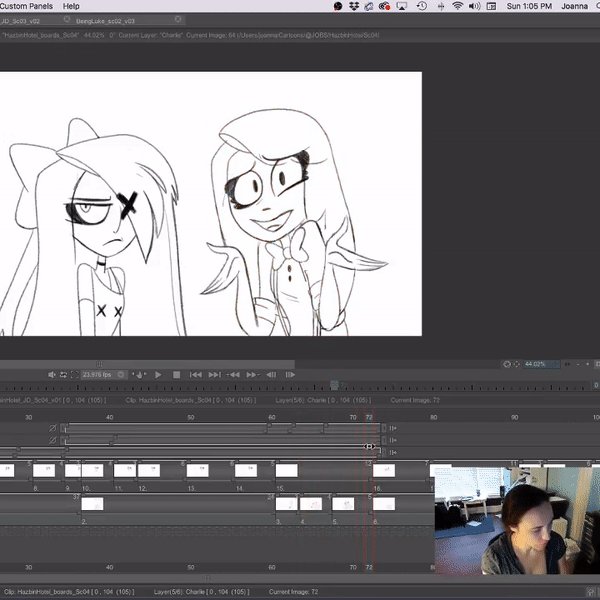Select lower layer thumbnail labeled 4

(x=311, y=504)
